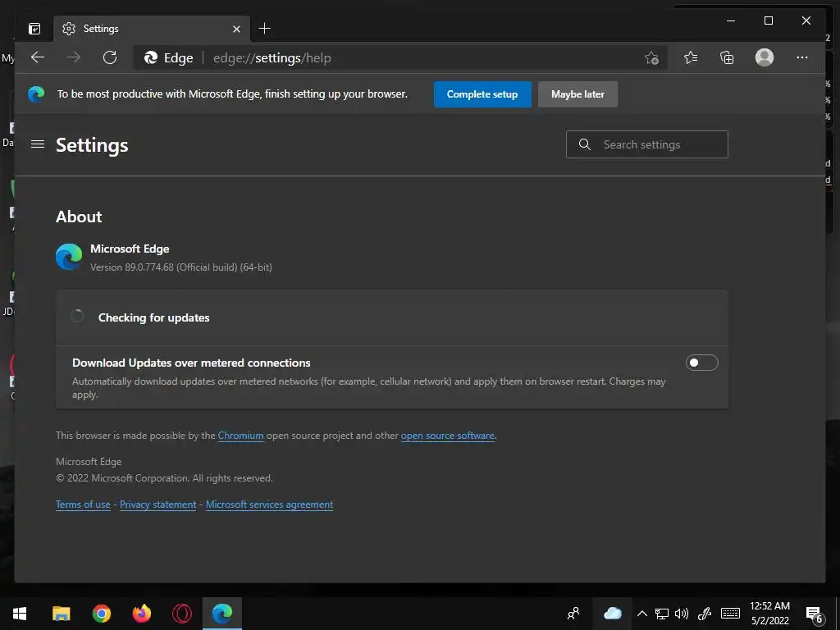This screenshot has height=630, width=840.
Task: Launch Firefox from the taskbar
Action: 141,614
